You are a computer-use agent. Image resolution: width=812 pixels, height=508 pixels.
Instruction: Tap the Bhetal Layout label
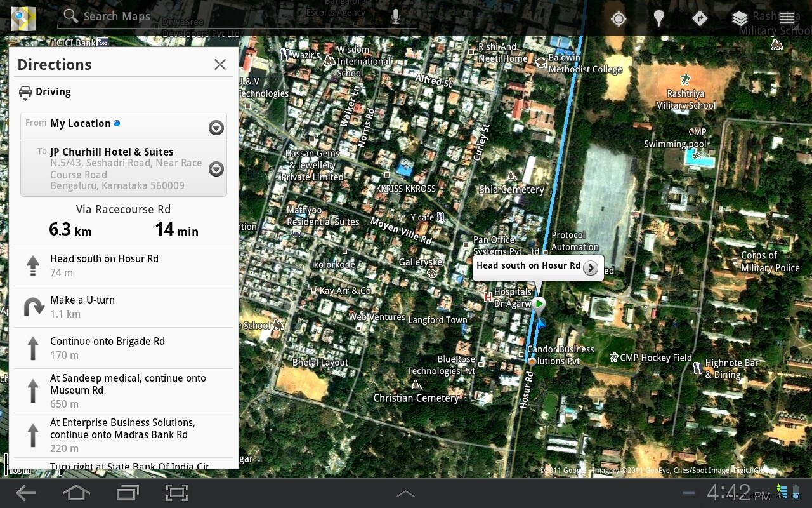320,363
